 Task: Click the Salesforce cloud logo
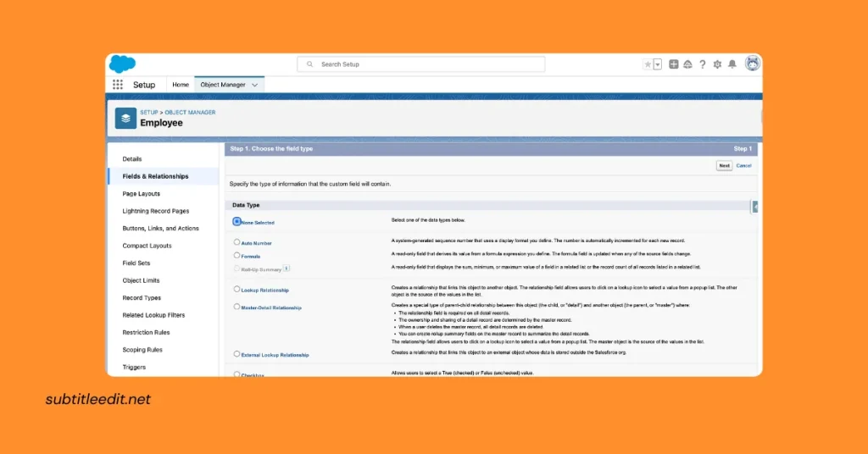coord(123,64)
